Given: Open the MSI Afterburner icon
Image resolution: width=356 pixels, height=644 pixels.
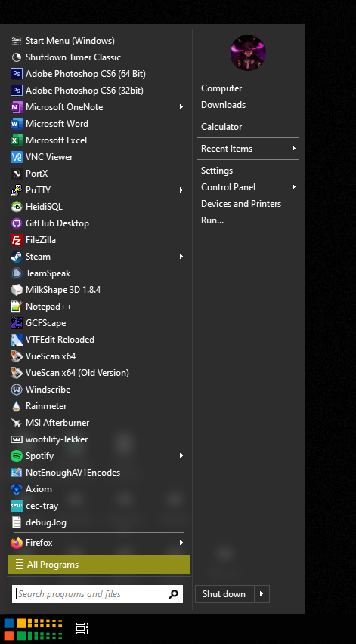Looking at the screenshot, I should pos(17,423).
